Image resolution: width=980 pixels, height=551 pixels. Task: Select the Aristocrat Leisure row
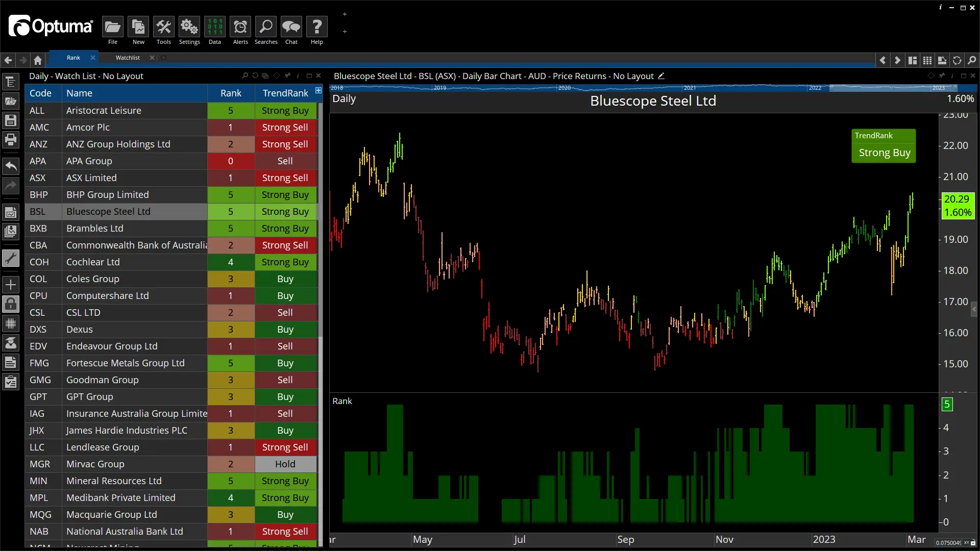pyautogui.click(x=171, y=110)
